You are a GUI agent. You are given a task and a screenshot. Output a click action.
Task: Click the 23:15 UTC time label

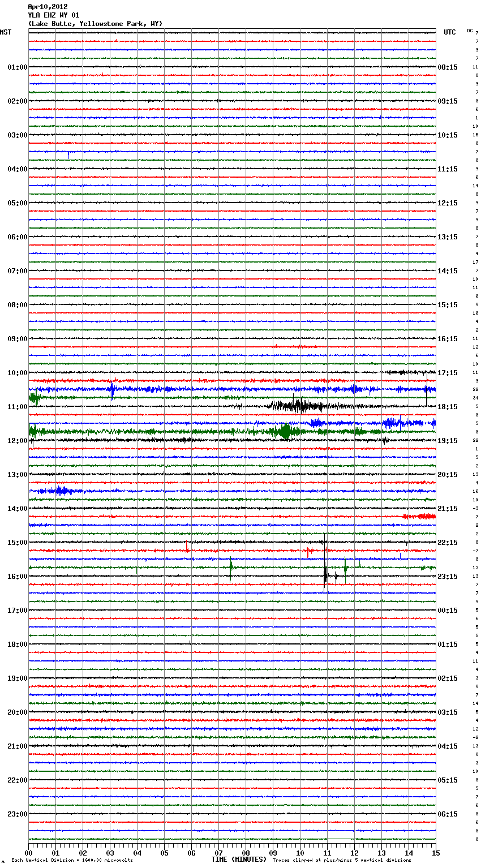[448, 577]
